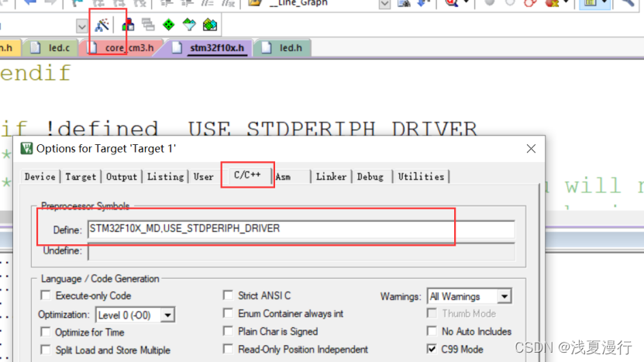Start debug session with red magnifier icon
This screenshot has height=362, width=644.
click(x=452, y=3)
